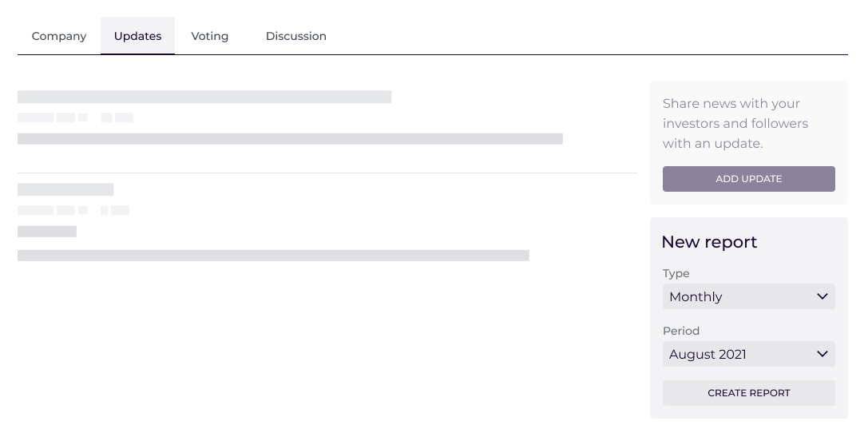Click the CREATE REPORT button

pyautogui.click(x=748, y=393)
